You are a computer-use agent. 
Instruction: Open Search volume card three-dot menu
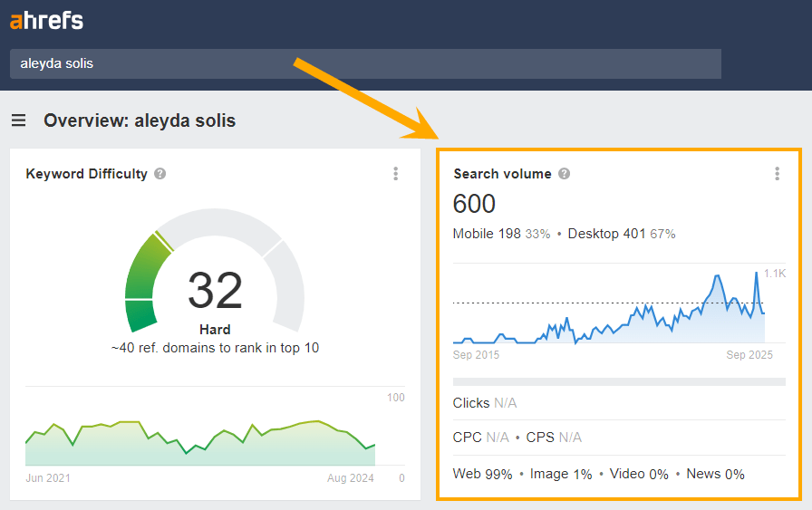[777, 173]
